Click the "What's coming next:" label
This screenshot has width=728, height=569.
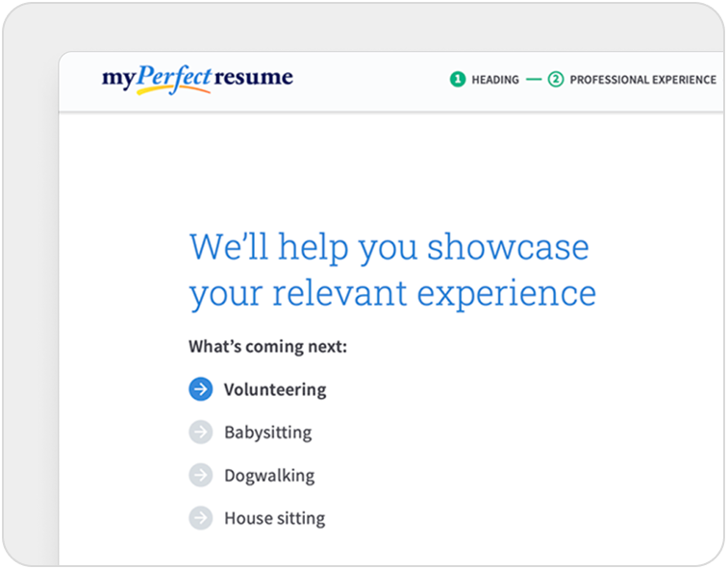point(267,346)
